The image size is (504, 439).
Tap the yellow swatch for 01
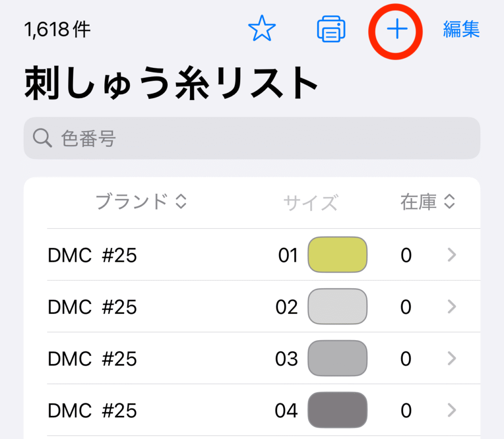click(338, 254)
